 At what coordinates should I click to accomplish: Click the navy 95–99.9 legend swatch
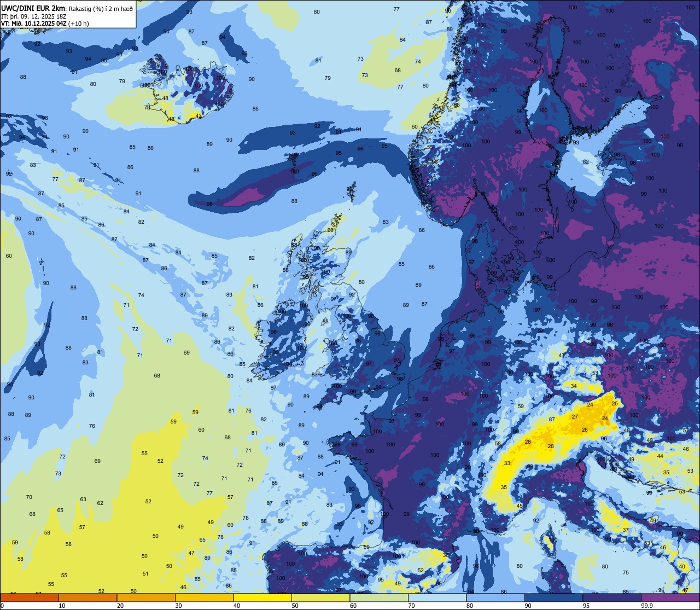612,597
